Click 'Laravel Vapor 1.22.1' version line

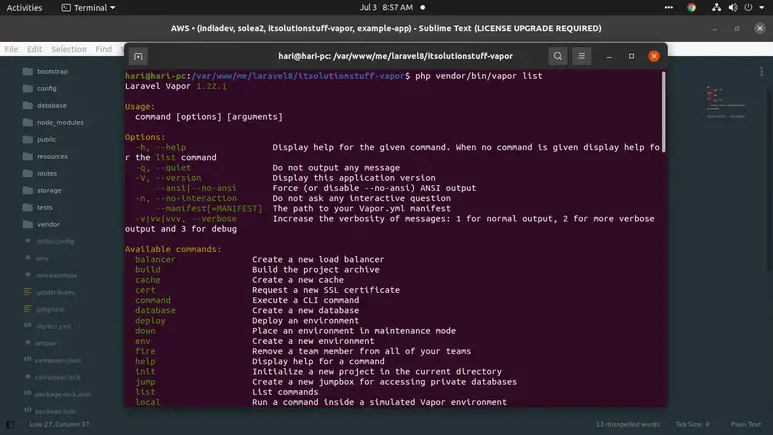click(176, 86)
